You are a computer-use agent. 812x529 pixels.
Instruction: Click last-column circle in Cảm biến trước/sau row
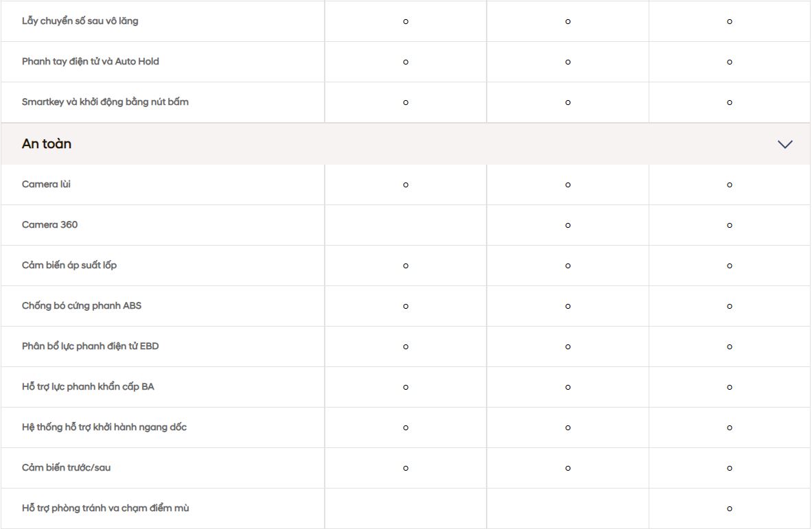tap(730, 468)
